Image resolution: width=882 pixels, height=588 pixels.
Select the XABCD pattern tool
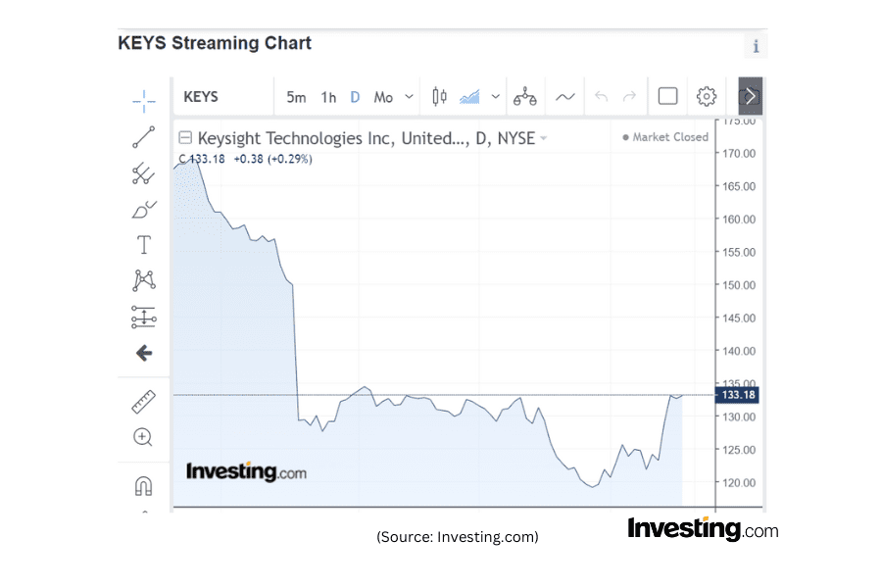144,280
